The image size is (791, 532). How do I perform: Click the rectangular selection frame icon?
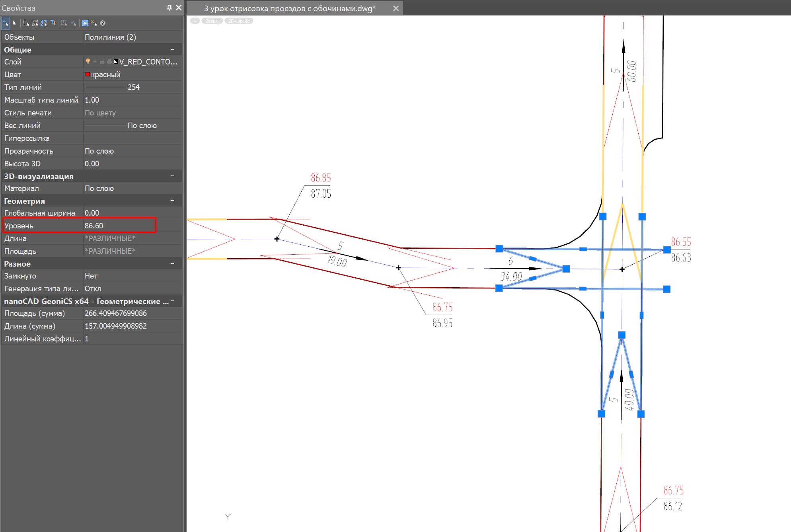(x=26, y=23)
